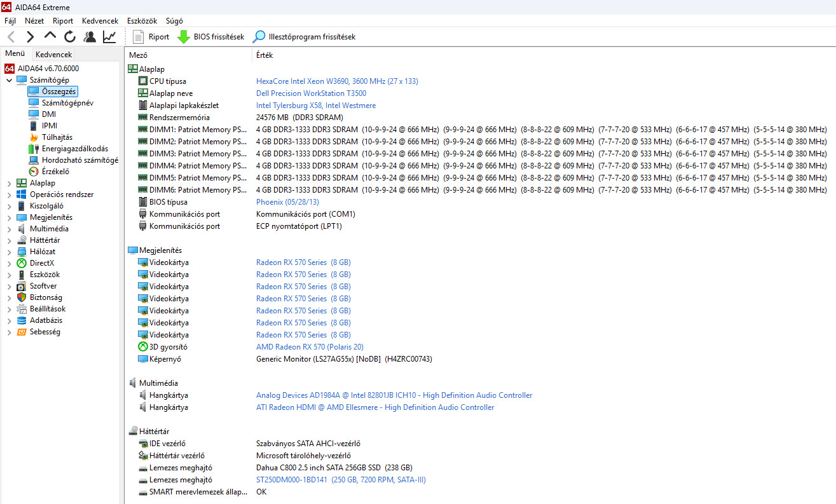Click the Sebesség benchmark icon
The width and height of the screenshot is (836, 504).
click(x=22, y=332)
